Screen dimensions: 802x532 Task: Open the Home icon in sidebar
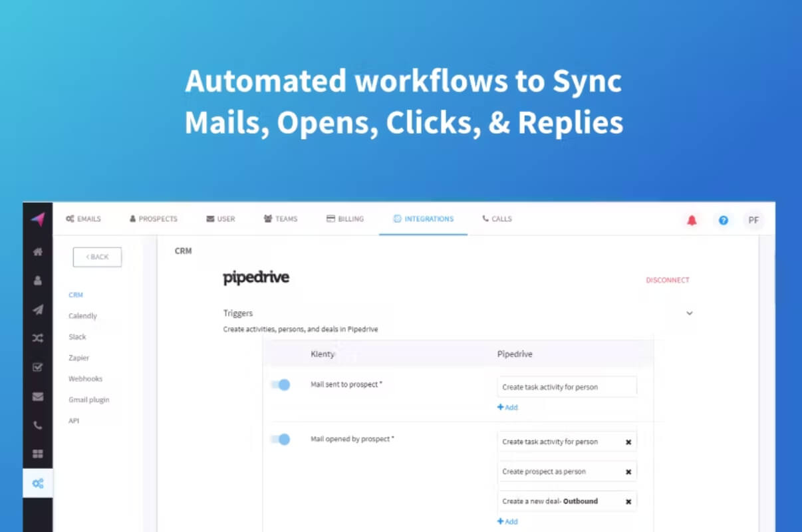click(x=38, y=252)
